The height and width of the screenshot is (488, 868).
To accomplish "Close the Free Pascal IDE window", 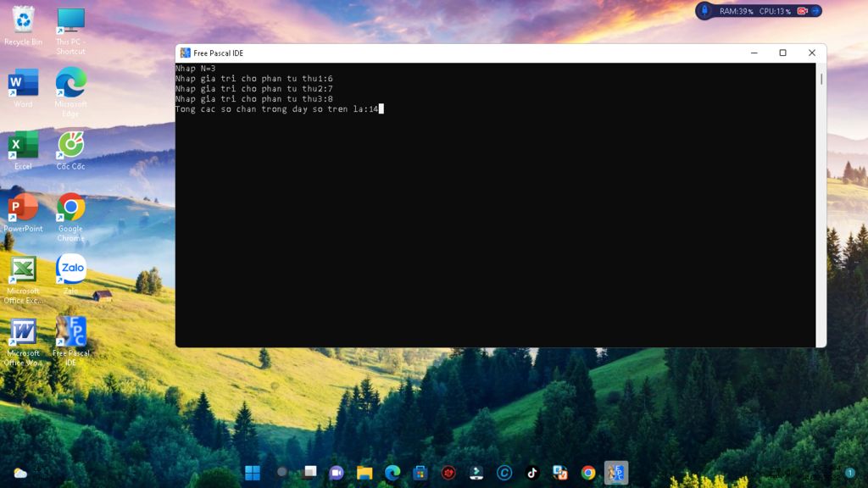I will click(x=811, y=53).
